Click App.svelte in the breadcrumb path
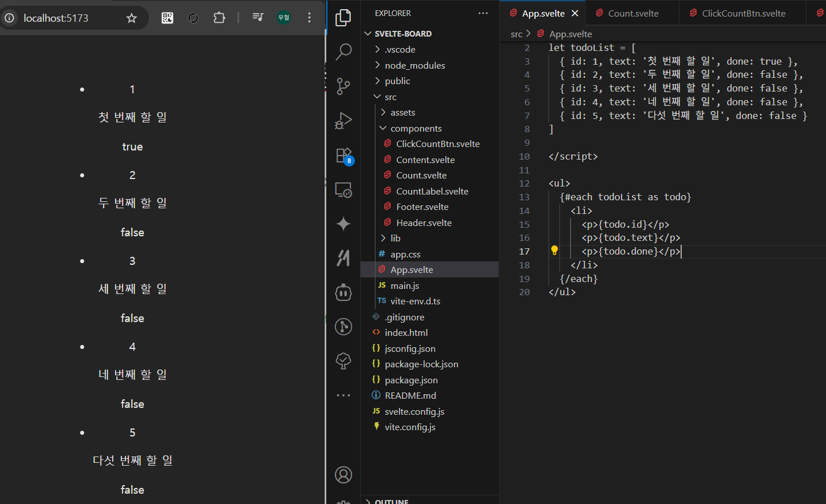The height and width of the screenshot is (504, 826). point(570,34)
